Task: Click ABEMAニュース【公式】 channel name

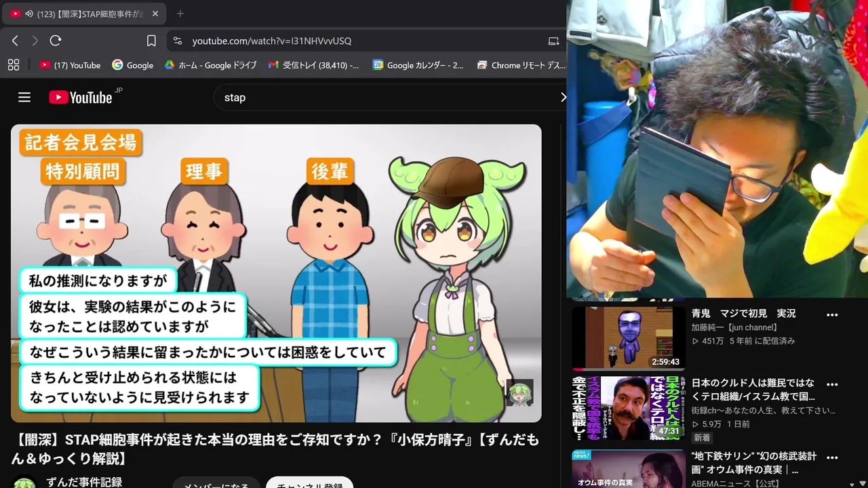Action: pos(734,483)
